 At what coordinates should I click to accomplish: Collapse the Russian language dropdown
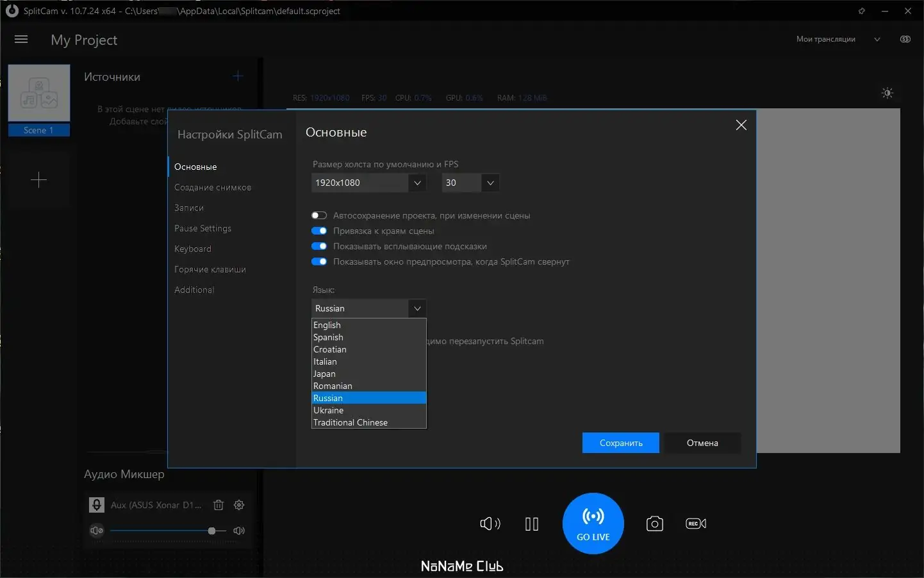point(369,308)
